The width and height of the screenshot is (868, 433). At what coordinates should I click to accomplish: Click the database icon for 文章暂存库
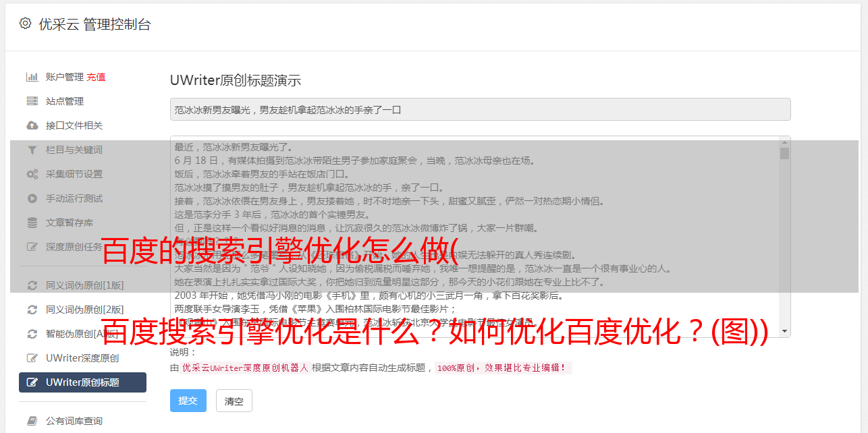click(x=32, y=223)
